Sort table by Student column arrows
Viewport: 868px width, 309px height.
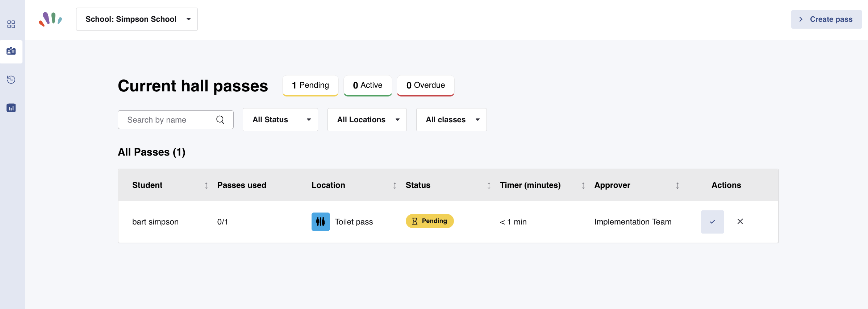(x=206, y=185)
